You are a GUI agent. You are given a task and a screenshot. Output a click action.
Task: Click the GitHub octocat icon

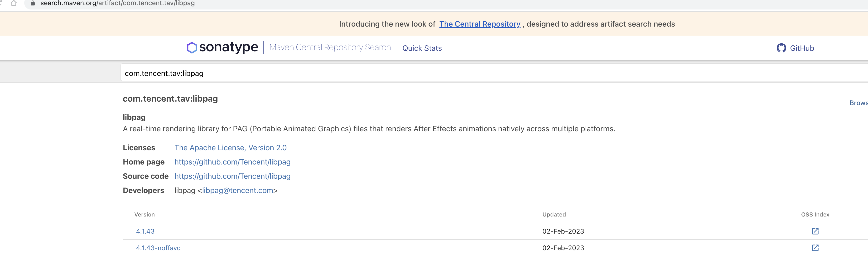781,48
